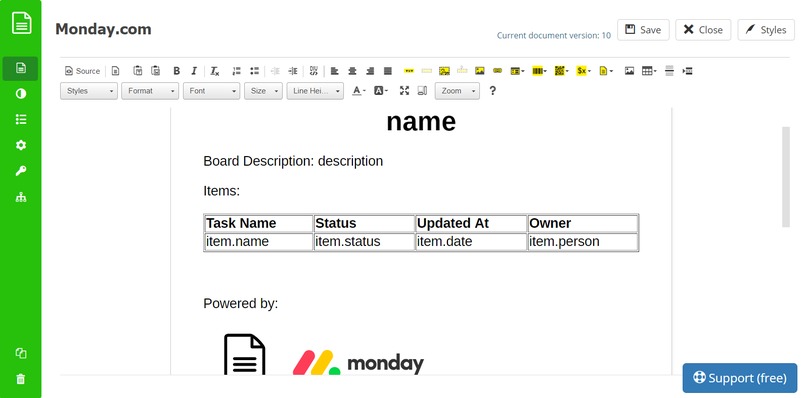806x398 pixels.
Task: Open the key sidebar item
Action: pos(21,171)
